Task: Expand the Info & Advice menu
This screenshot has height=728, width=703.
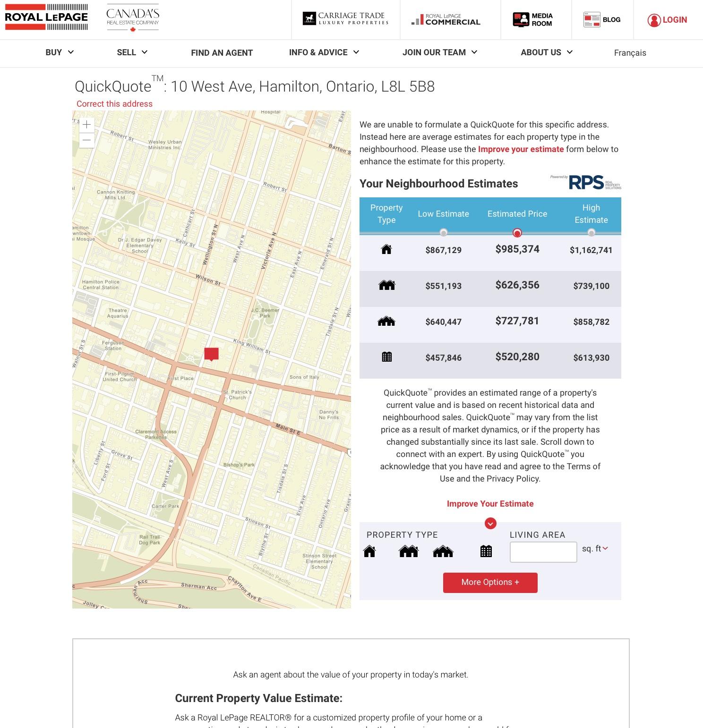Action: coord(324,52)
